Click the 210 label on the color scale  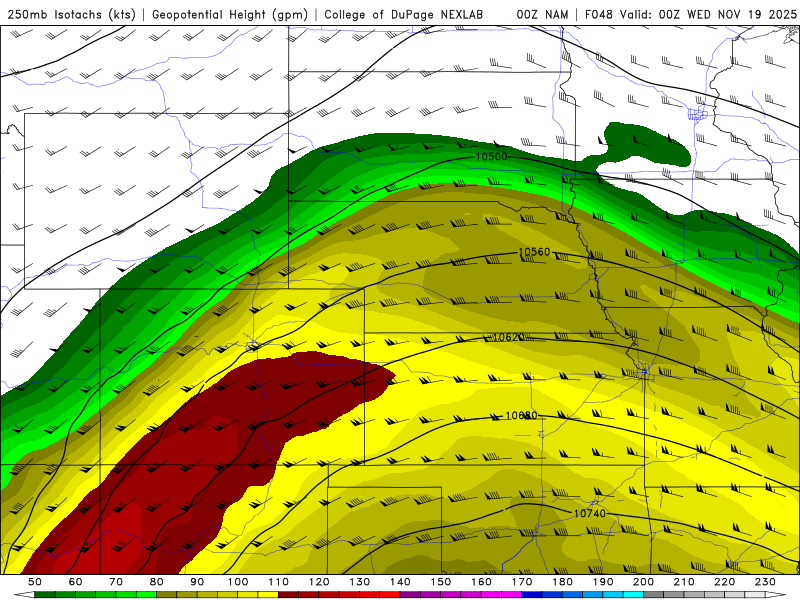[684, 582]
